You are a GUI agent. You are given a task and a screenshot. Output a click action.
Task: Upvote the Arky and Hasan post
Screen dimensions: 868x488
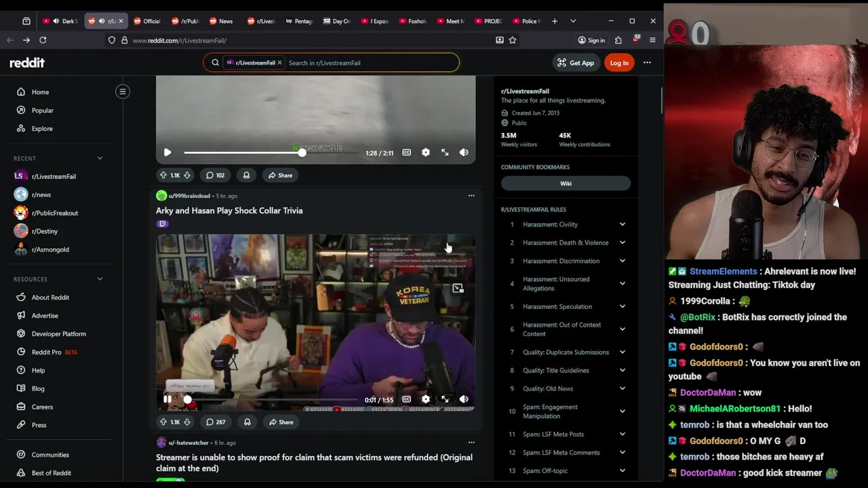coord(163,422)
